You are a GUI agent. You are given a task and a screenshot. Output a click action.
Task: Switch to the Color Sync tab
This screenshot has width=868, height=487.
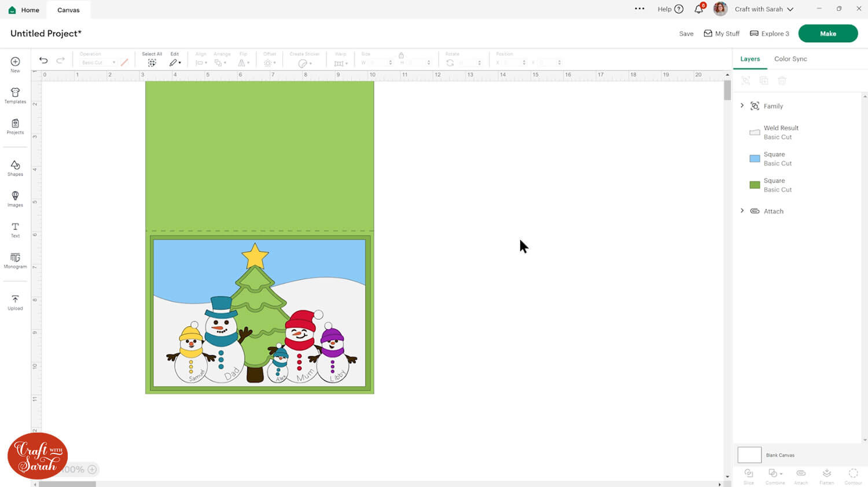pos(790,59)
